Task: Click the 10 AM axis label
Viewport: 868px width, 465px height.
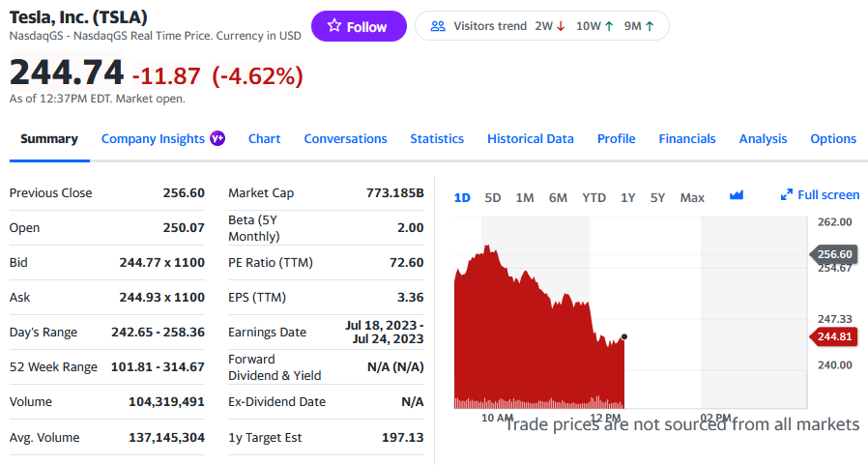Action: [x=497, y=418]
